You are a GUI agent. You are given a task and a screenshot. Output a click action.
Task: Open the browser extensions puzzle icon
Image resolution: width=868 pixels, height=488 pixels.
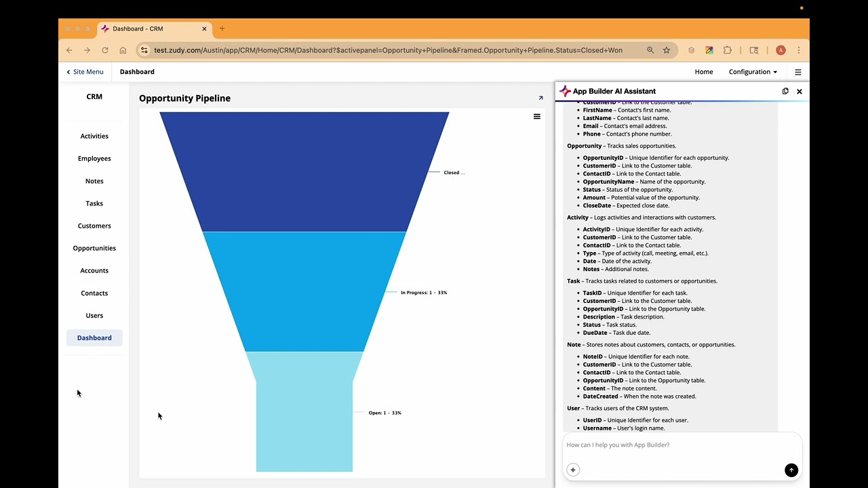(x=727, y=50)
